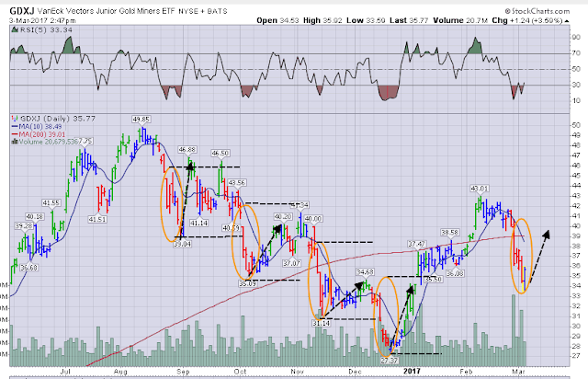Click the Sep month axis label
This screenshot has width=588, height=379.
pos(183,371)
